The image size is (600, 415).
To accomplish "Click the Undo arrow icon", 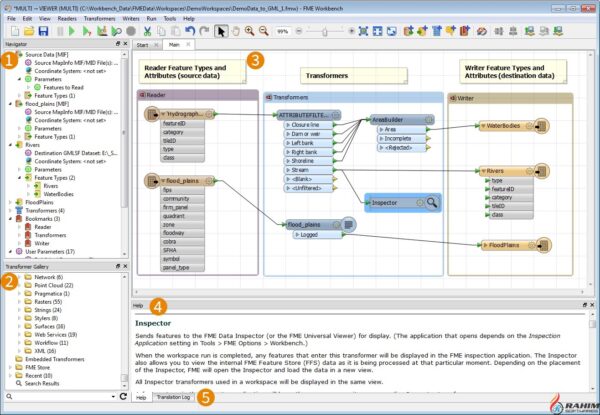I will [190, 31].
